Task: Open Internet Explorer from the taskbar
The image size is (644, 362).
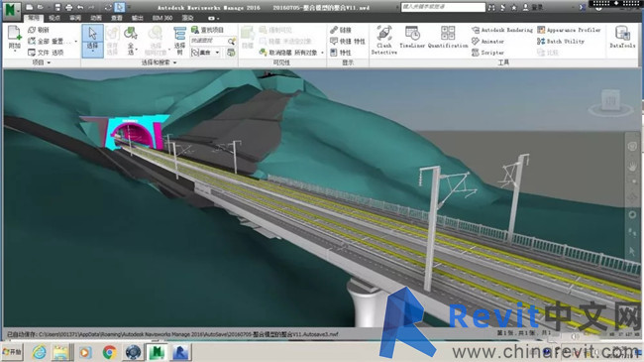Action: pos(40,352)
